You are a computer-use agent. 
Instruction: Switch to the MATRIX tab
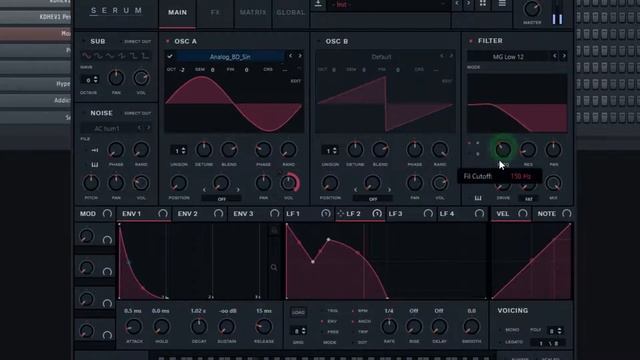coord(253,12)
